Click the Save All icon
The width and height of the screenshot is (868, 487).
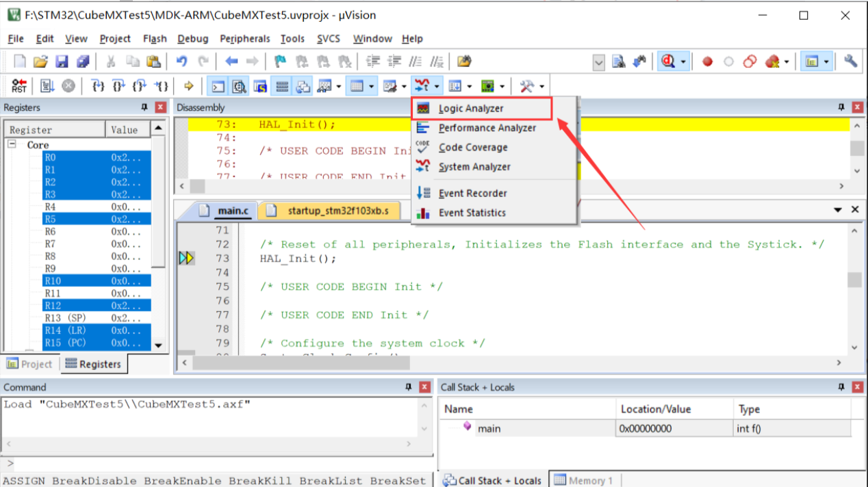tap(83, 62)
